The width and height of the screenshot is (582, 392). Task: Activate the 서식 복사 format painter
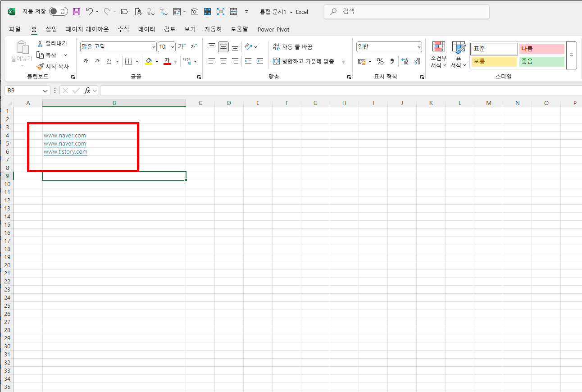(x=53, y=66)
